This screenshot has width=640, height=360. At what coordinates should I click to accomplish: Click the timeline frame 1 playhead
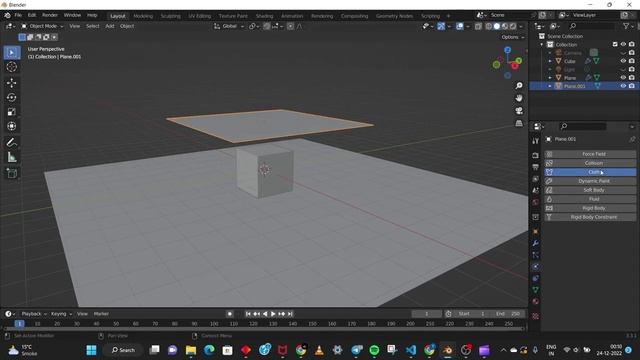pyautogui.click(x=19, y=324)
